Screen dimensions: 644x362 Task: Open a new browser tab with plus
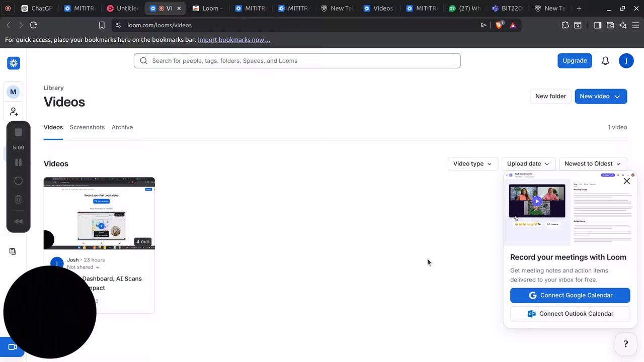(579, 8)
